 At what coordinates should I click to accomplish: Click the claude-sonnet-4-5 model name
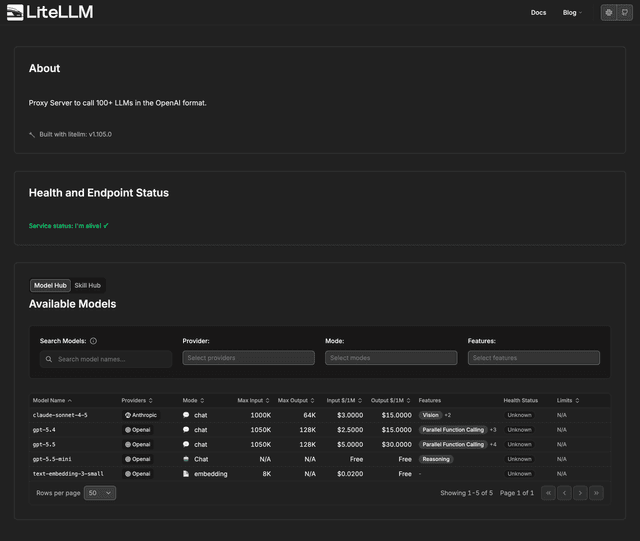pyautogui.click(x=60, y=415)
